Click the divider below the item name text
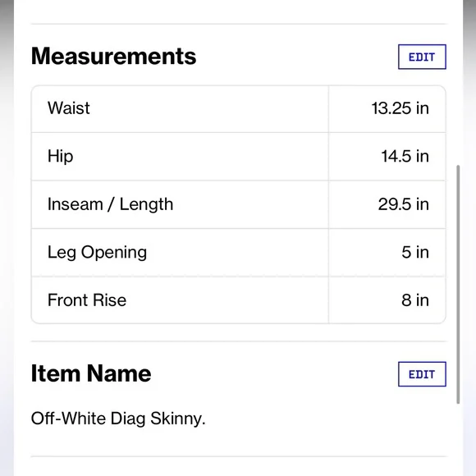This screenshot has width=476, height=476. click(x=238, y=456)
